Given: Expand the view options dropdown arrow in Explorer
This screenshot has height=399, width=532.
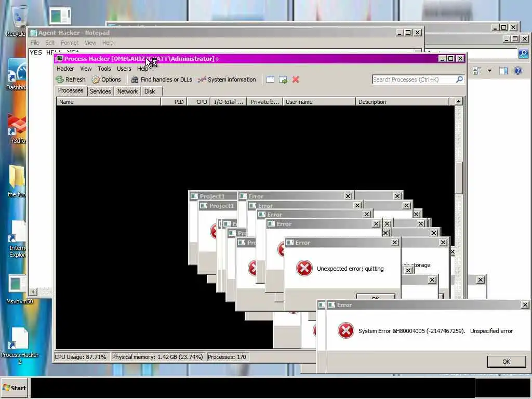Looking at the screenshot, I should (x=489, y=71).
